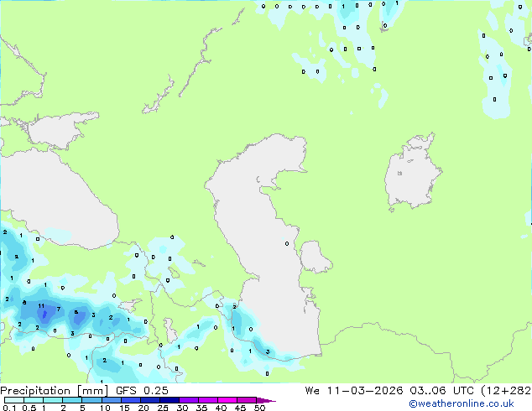Click the 30–35 mm violet legend swatch
532x411 pixels.
pyautogui.click(x=188, y=400)
